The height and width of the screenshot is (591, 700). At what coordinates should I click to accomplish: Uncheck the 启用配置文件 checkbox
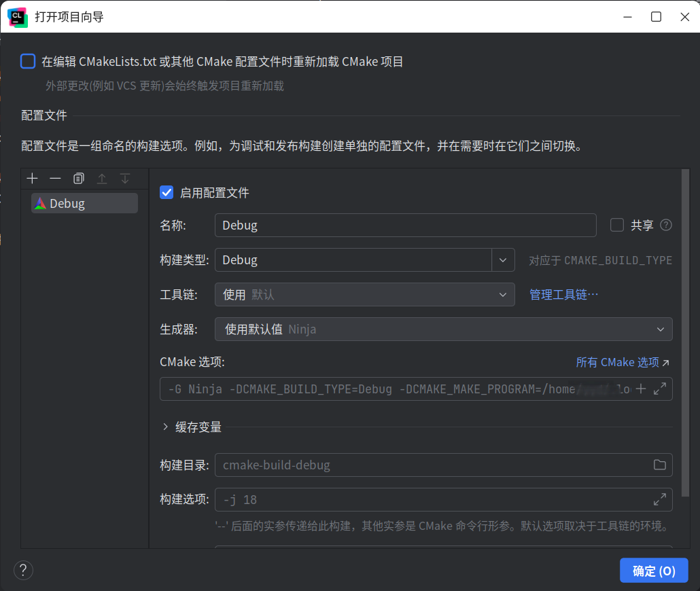(x=167, y=193)
